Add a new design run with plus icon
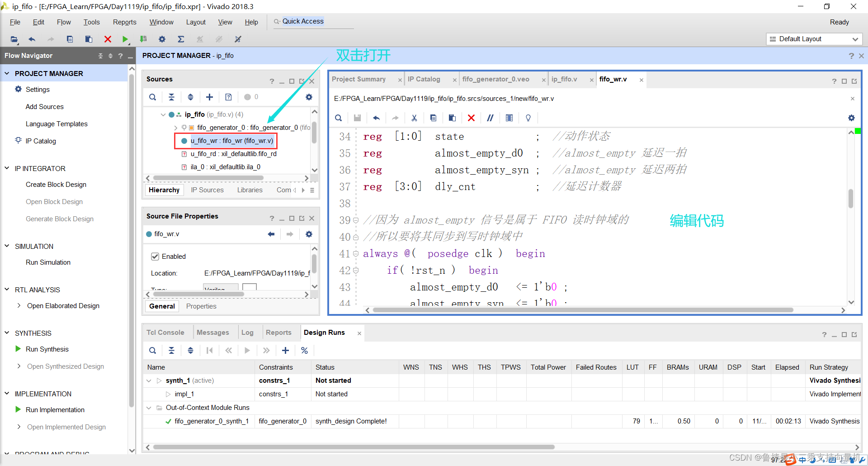The width and height of the screenshot is (868, 466). pos(285,351)
